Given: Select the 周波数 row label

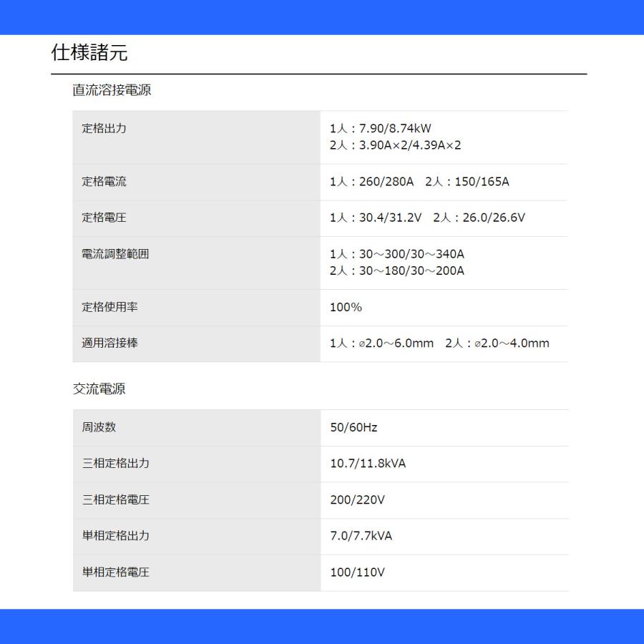Looking at the screenshot, I should [99, 427].
